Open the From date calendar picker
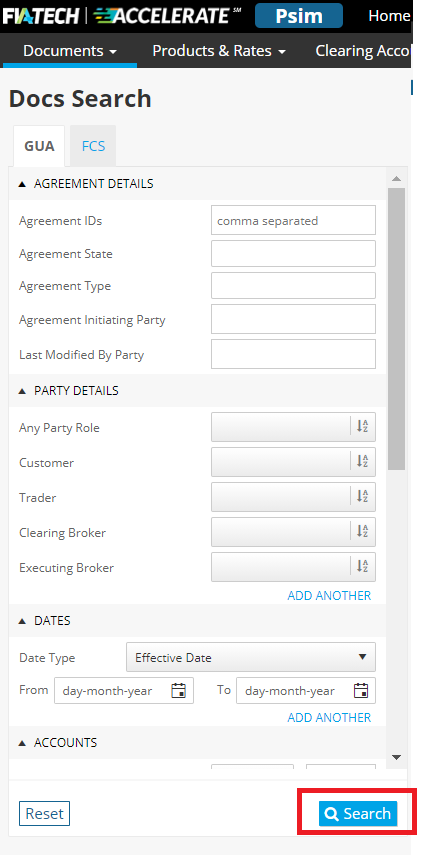 [178, 690]
